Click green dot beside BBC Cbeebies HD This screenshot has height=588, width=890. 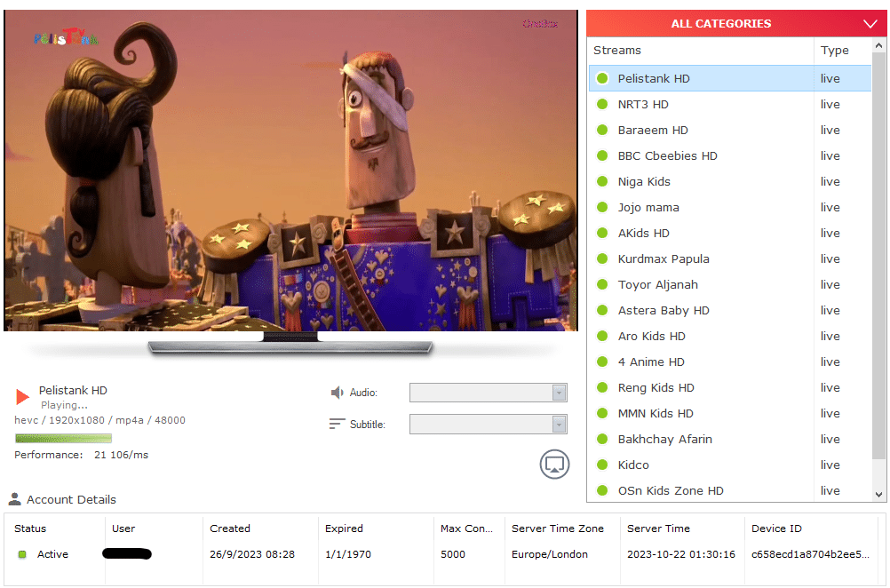pos(602,155)
